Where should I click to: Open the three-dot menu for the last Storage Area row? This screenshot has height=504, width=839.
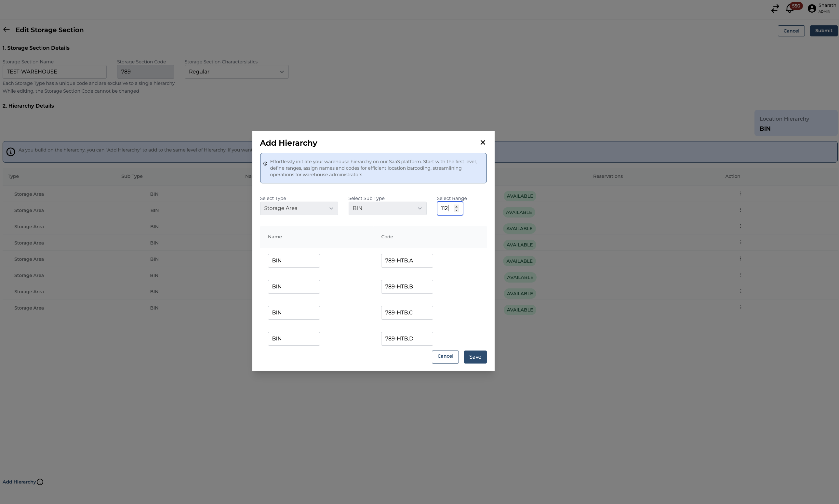pos(740,307)
